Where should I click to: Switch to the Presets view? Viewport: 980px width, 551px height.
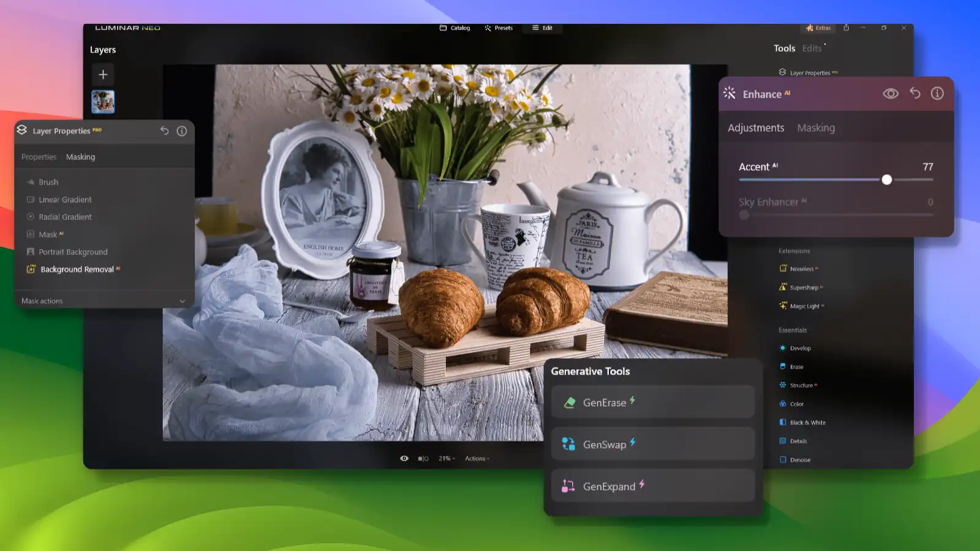coord(499,28)
